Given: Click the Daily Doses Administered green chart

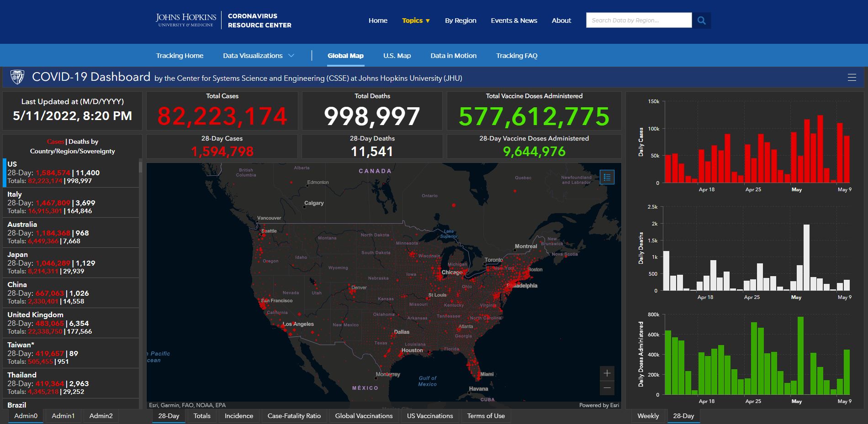Looking at the screenshot, I should [757, 355].
